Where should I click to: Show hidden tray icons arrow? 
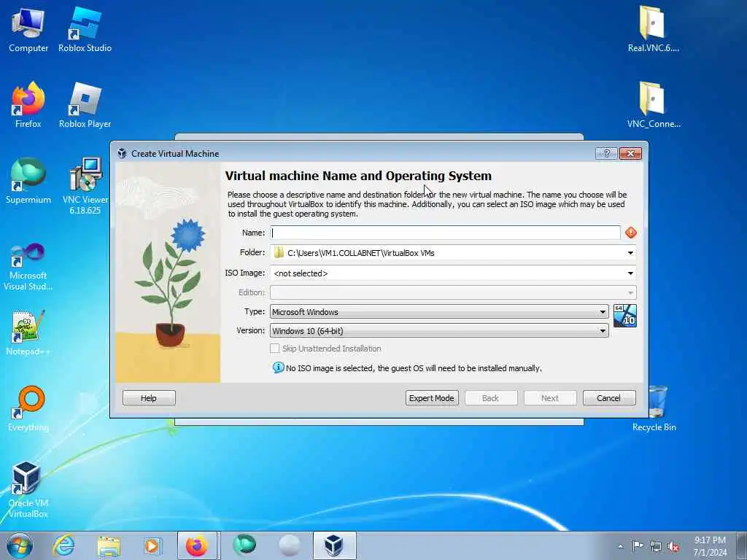coord(620,546)
